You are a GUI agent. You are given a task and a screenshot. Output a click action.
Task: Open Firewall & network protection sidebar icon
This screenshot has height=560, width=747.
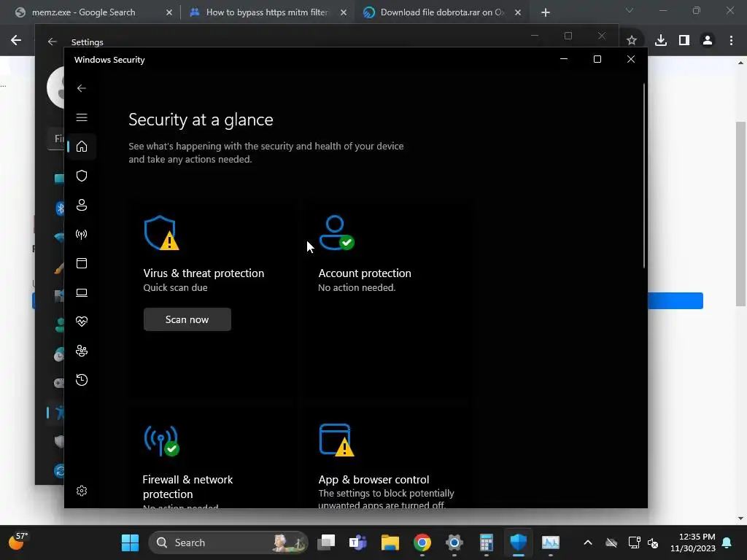82,234
